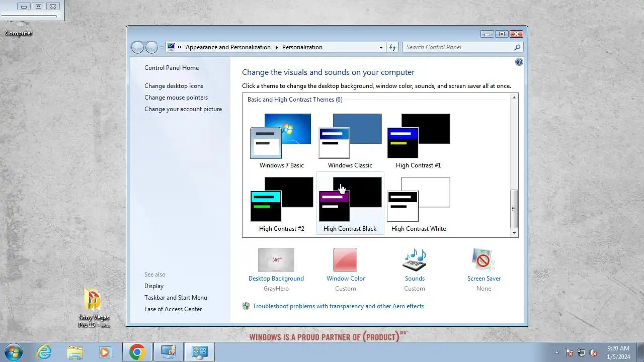Image resolution: width=644 pixels, height=362 pixels.
Task: Click theme list scroll down arrow
Action: (x=514, y=233)
